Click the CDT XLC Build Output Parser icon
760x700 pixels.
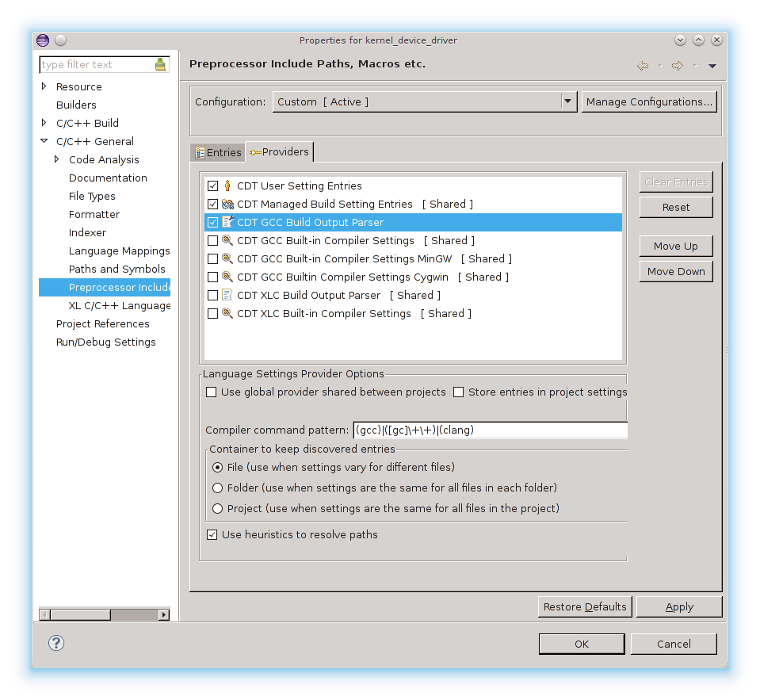pos(227,295)
